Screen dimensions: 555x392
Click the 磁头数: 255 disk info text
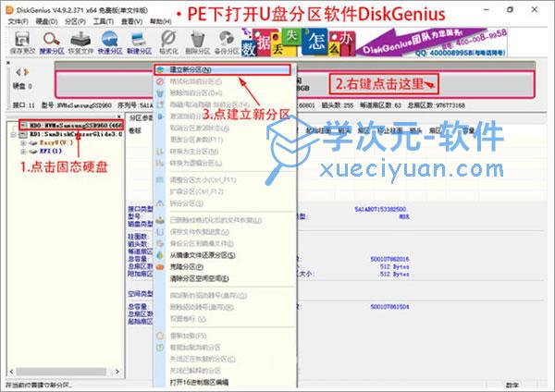tap(337, 105)
